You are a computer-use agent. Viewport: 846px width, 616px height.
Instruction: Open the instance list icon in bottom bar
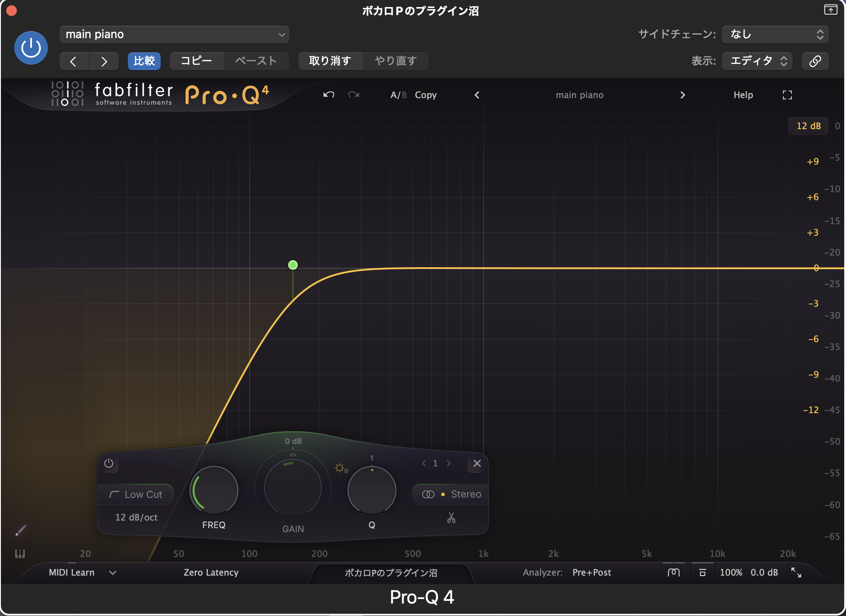(x=673, y=573)
